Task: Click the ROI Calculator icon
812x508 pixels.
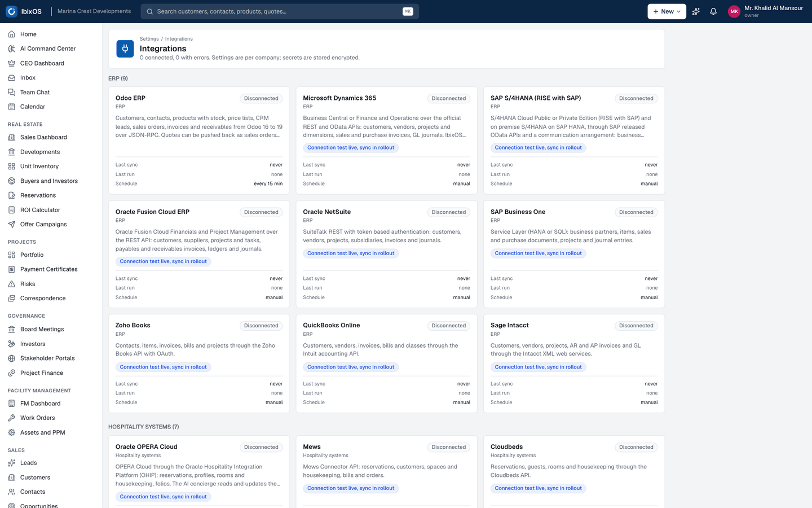Action: [x=11, y=210]
